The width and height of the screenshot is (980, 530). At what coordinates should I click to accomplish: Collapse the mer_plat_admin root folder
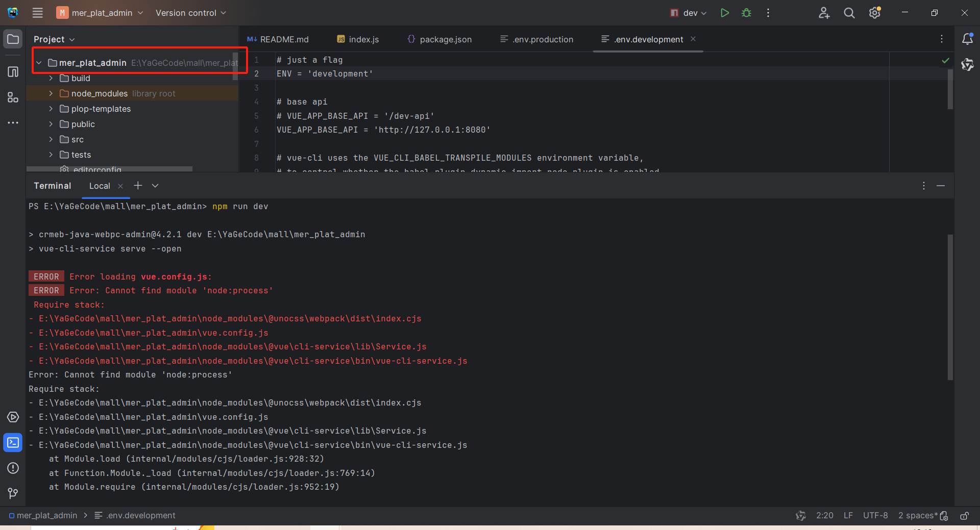pos(39,63)
